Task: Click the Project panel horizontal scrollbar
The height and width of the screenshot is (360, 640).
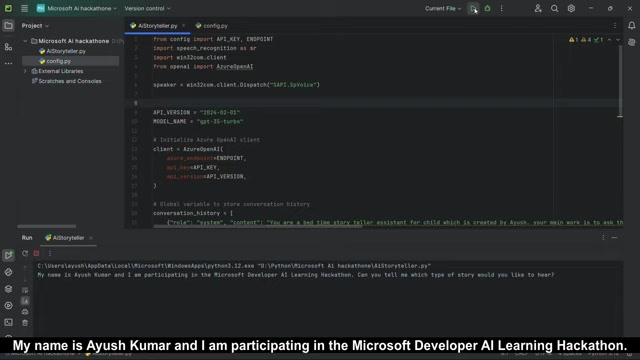Action: point(47,226)
